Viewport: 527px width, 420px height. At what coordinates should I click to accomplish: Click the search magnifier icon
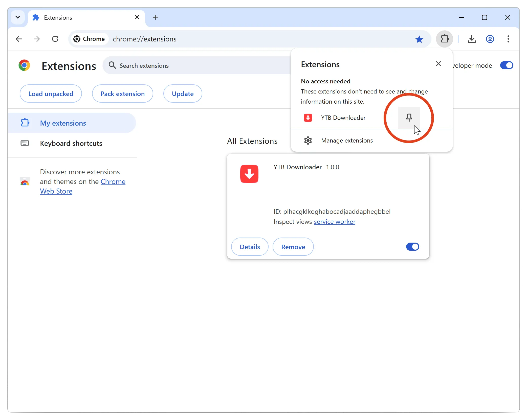(112, 65)
